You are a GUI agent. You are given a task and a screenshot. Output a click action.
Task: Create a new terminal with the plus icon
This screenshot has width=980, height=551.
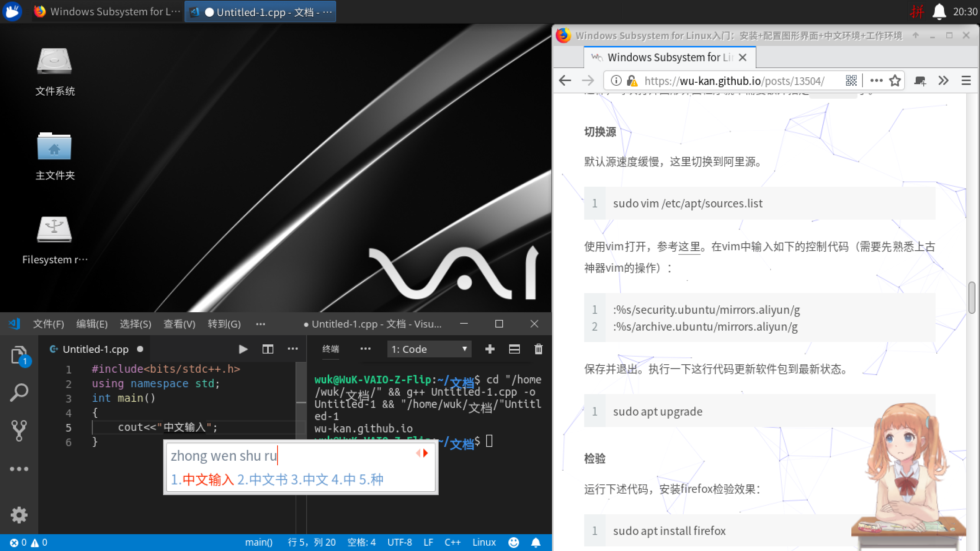click(490, 349)
